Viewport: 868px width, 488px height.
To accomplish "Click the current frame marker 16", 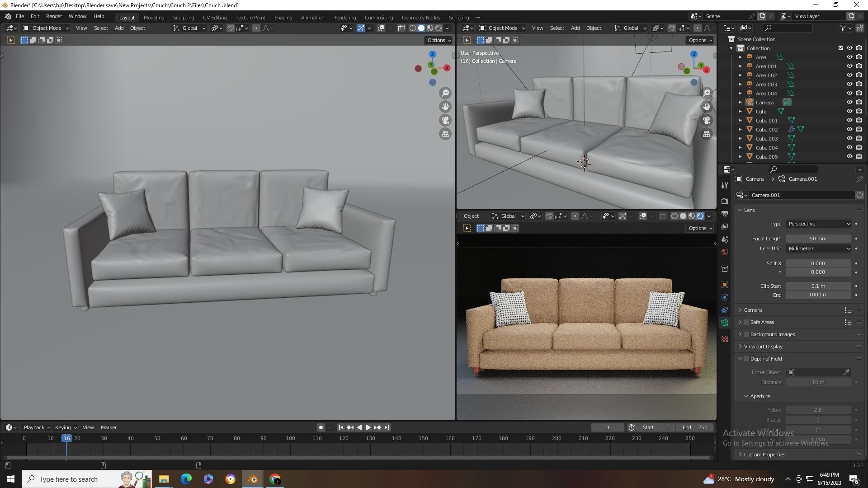I will coord(66,438).
